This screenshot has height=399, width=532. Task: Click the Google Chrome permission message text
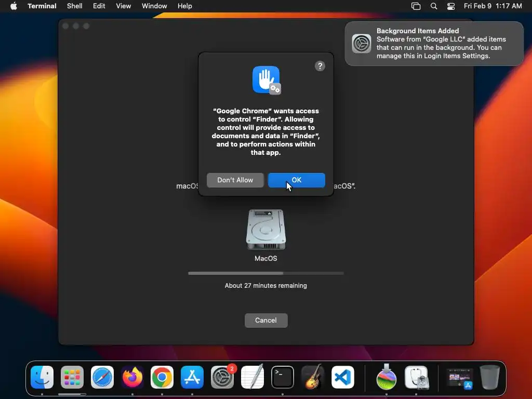tap(266, 131)
